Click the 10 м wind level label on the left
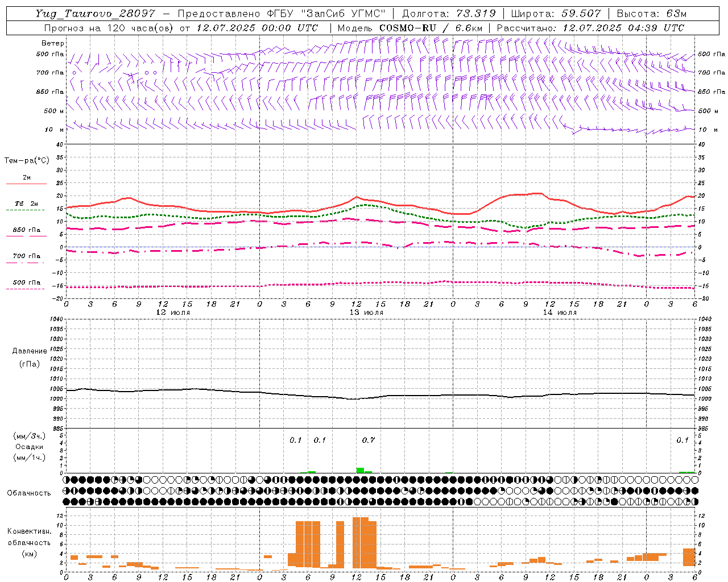Screen dimensions: 728x582 point(55,130)
